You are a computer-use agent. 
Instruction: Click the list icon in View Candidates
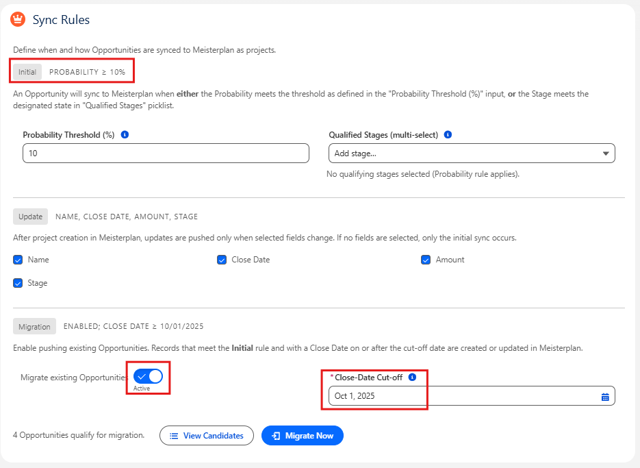tap(174, 436)
